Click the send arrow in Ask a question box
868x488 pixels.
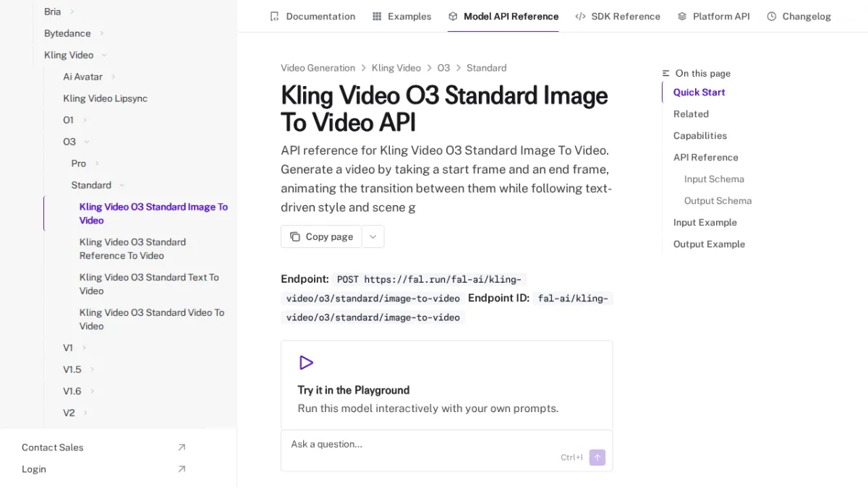tap(597, 457)
